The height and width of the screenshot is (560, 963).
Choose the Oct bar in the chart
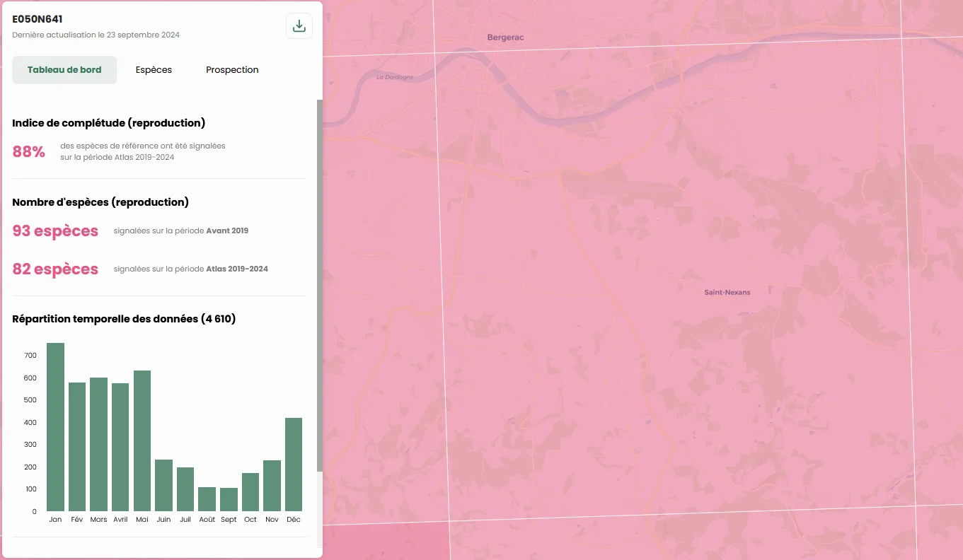pyautogui.click(x=250, y=492)
